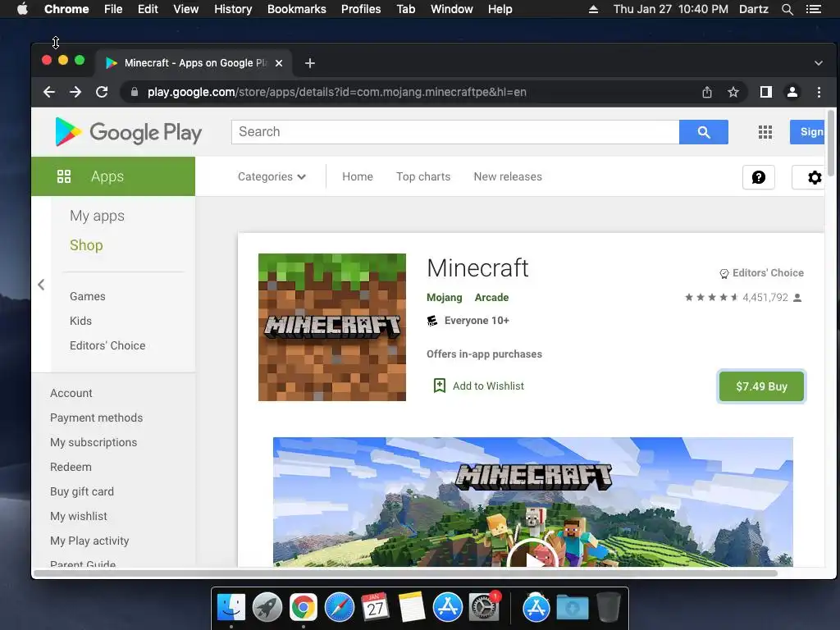Collapse sidebar with left chevron arrow
The height and width of the screenshot is (630, 840).
tap(41, 285)
